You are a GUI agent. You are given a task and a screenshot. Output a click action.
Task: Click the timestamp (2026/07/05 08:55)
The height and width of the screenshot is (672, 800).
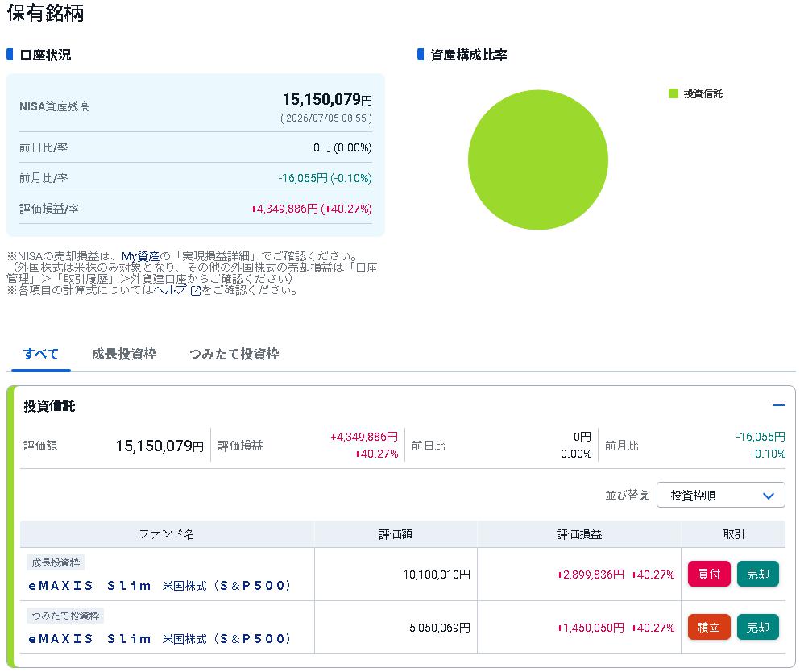point(326,118)
